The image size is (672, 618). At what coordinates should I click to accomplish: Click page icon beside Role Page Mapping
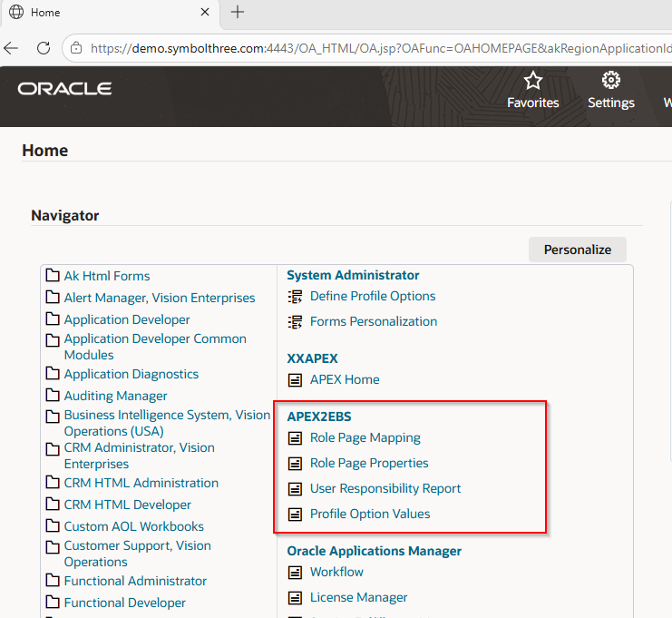(x=295, y=438)
